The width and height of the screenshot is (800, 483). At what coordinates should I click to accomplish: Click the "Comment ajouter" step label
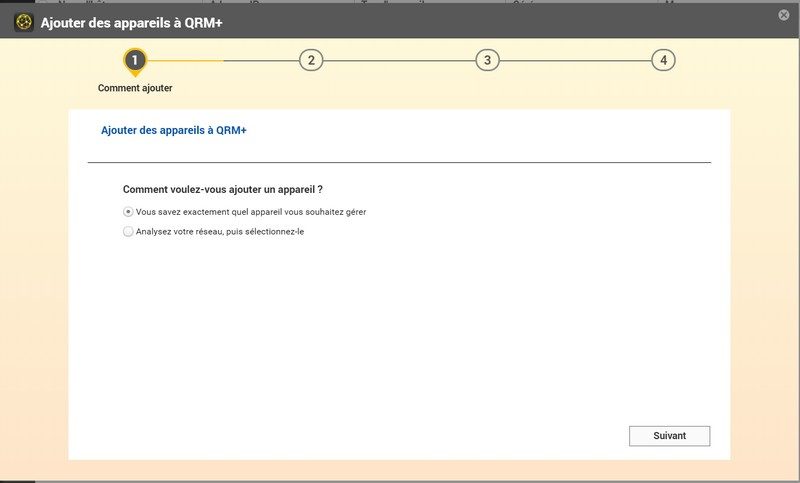(x=135, y=88)
